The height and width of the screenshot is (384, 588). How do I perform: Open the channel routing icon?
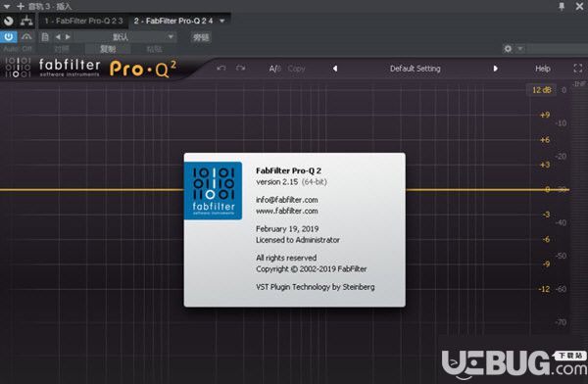26,21
